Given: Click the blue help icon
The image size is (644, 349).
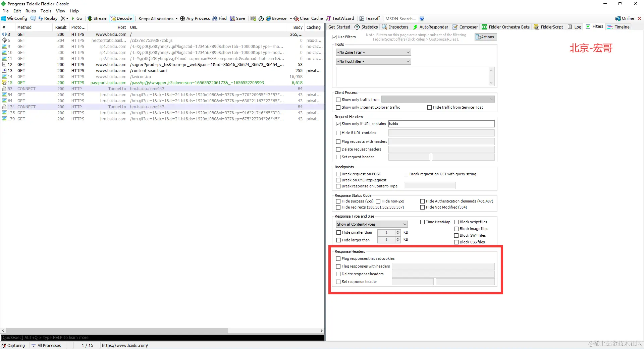Looking at the screenshot, I should point(422,18).
